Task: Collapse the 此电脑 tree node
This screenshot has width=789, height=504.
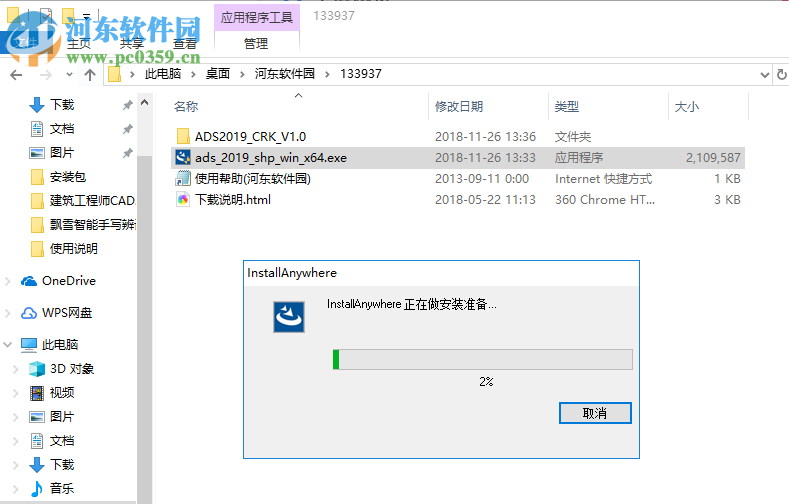Action: coord(8,345)
